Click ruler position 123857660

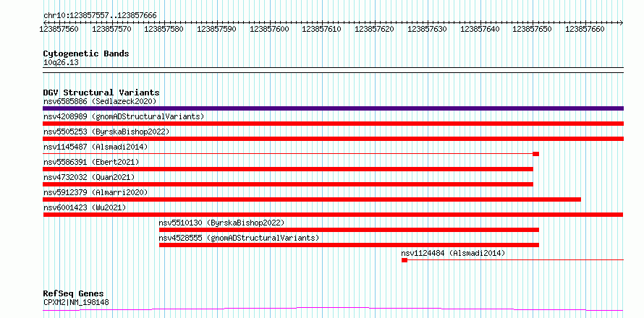click(x=585, y=29)
